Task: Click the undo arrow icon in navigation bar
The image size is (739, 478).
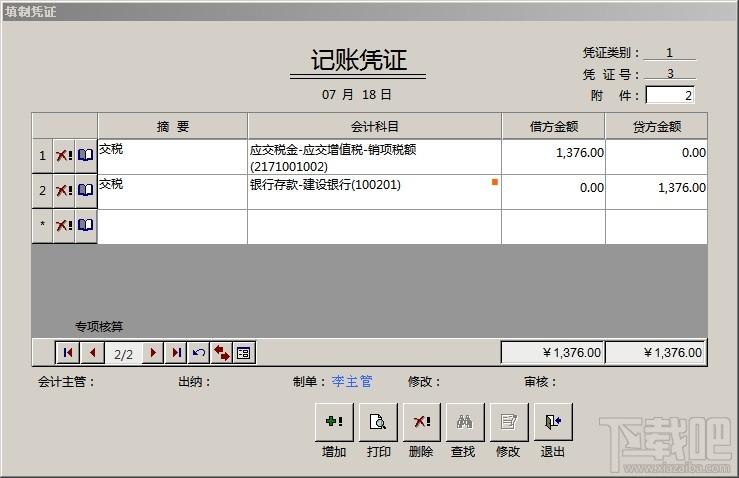Action: pos(199,353)
